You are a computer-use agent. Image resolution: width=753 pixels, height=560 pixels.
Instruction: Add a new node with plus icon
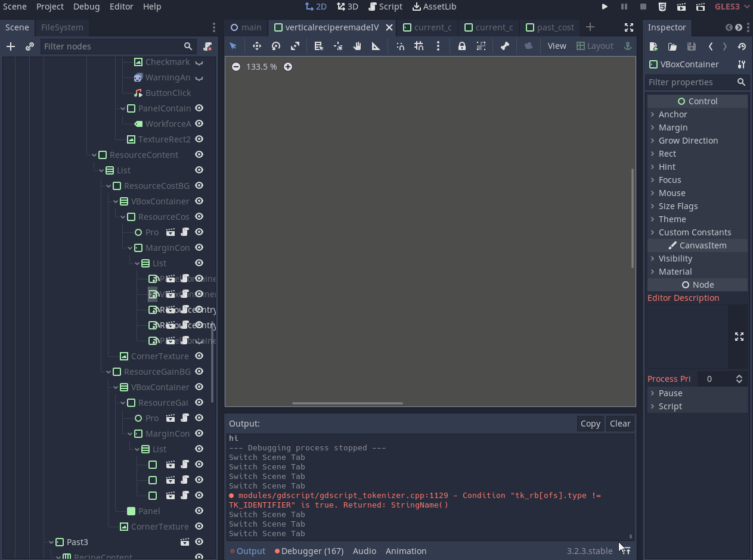[x=11, y=46]
